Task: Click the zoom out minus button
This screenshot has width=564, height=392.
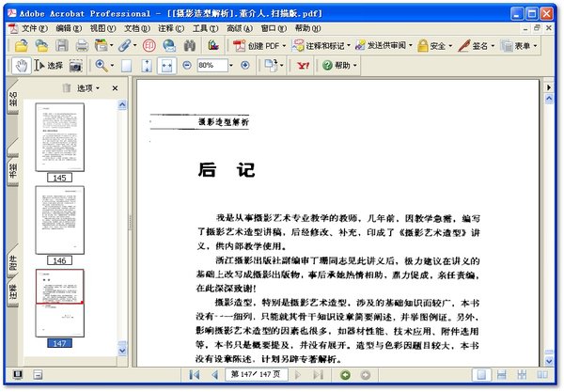Action: pyautogui.click(x=187, y=65)
